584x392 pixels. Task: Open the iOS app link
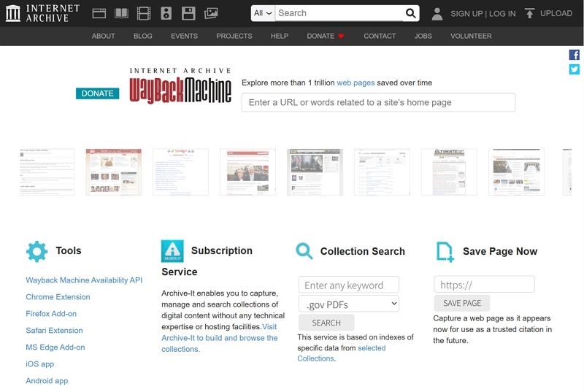pos(40,364)
